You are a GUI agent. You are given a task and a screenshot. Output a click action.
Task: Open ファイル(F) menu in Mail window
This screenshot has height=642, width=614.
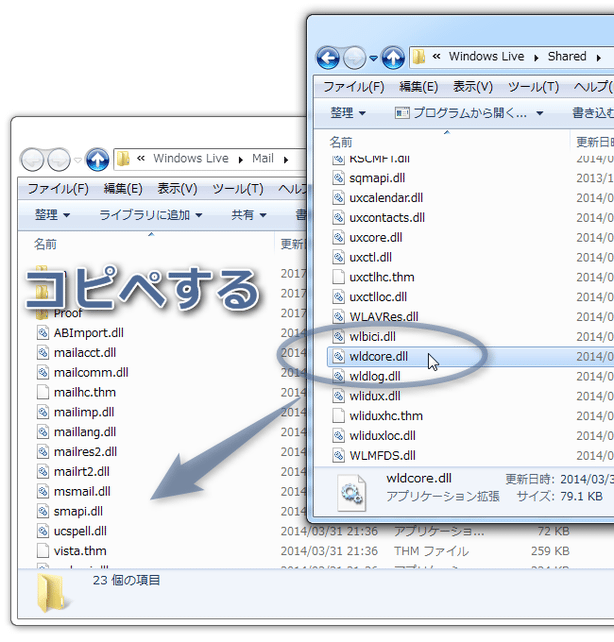coord(58,189)
